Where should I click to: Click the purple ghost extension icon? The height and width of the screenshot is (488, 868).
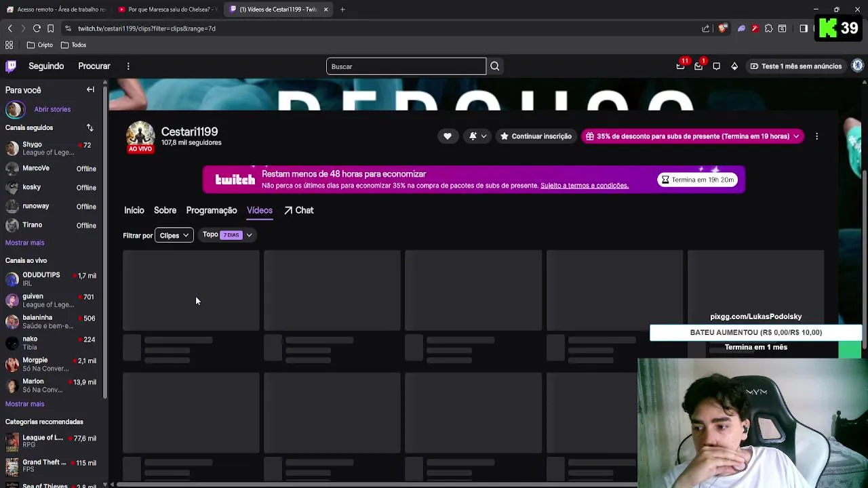click(x=741, y=28)
